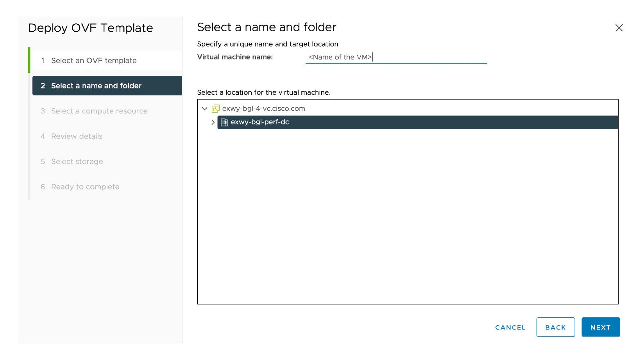The image size is (644, 360).
Task: Click the vCenter server icon for exwy-bgl-4-vc.cisco.com
Action: 216,109
